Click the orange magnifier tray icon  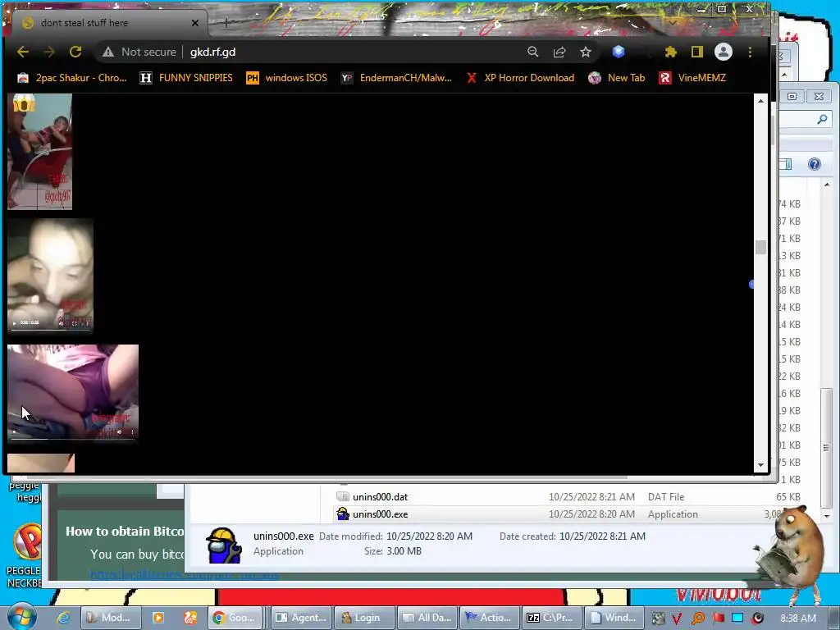click(698, 619)
